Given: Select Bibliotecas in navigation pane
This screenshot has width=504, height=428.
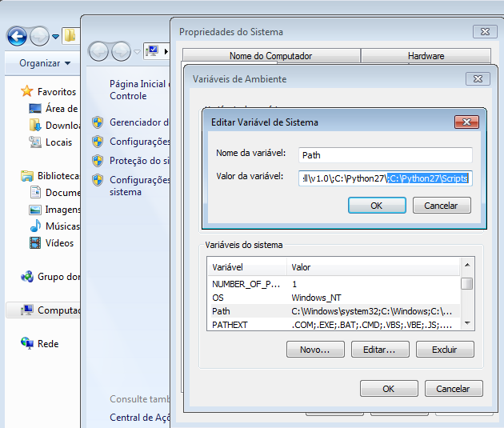Looking at the screenshot, I should (x=50, y=176).
